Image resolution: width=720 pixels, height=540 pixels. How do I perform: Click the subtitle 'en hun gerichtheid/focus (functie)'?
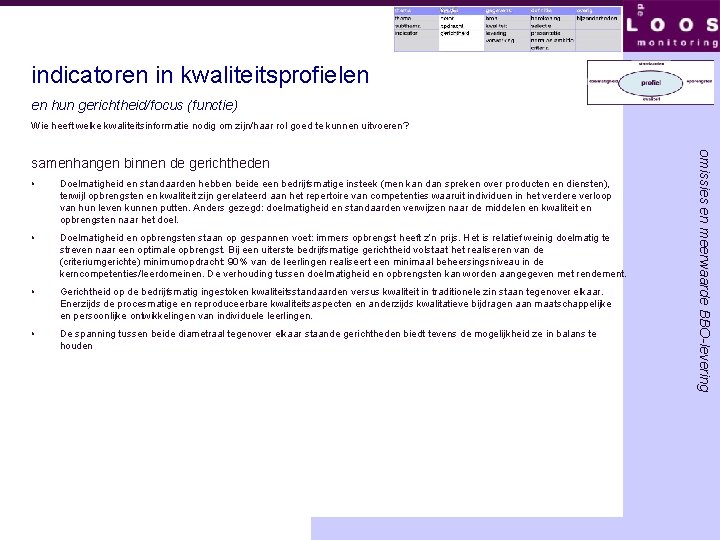pyautogui.click(x=135, y=105)
